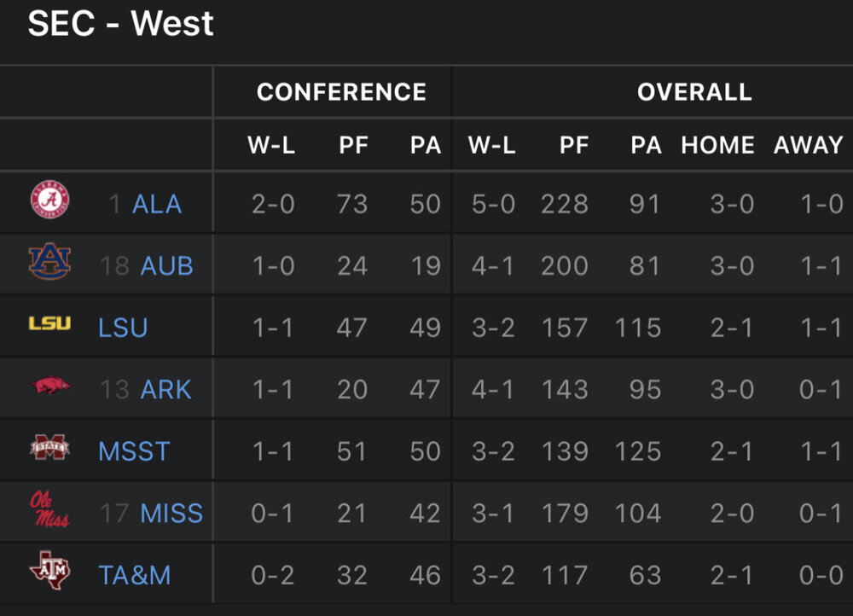
Task: Open the ARK team link
Action: [165, 390]
